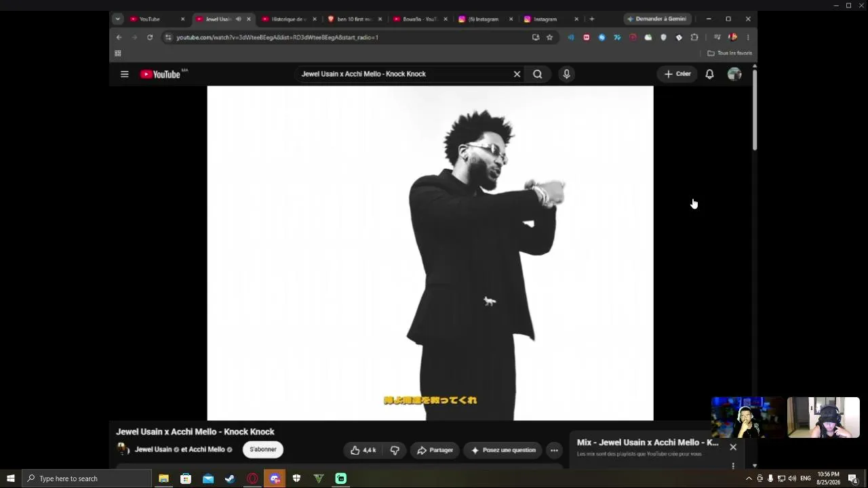This screenshot has width=868, height=488.
Task: Open the Créer dropdown button
Action: click(x=677, y=74)
